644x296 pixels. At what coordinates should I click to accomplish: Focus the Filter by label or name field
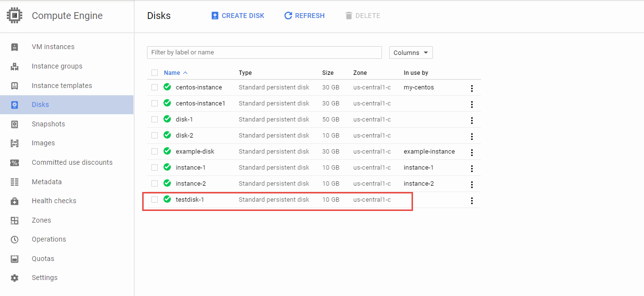click(264, 52)
